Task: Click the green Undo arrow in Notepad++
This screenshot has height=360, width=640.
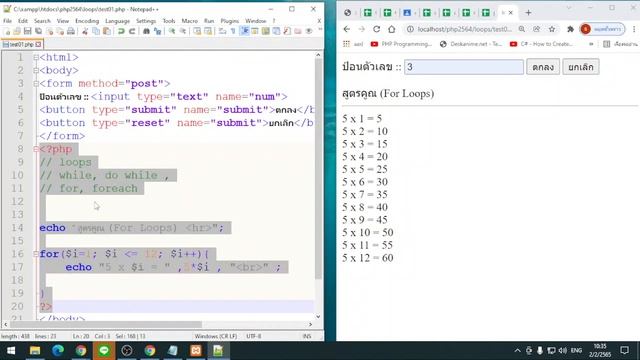Action: click(121, 31)
